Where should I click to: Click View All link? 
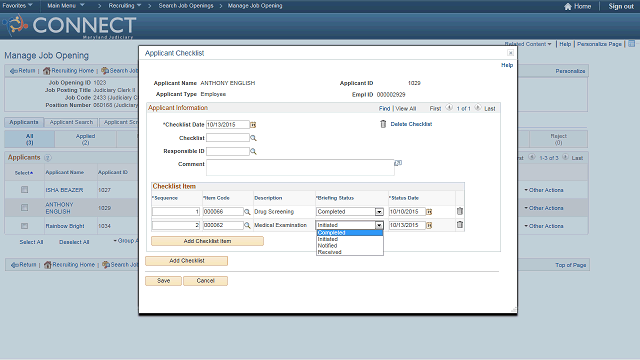[406, 109]
